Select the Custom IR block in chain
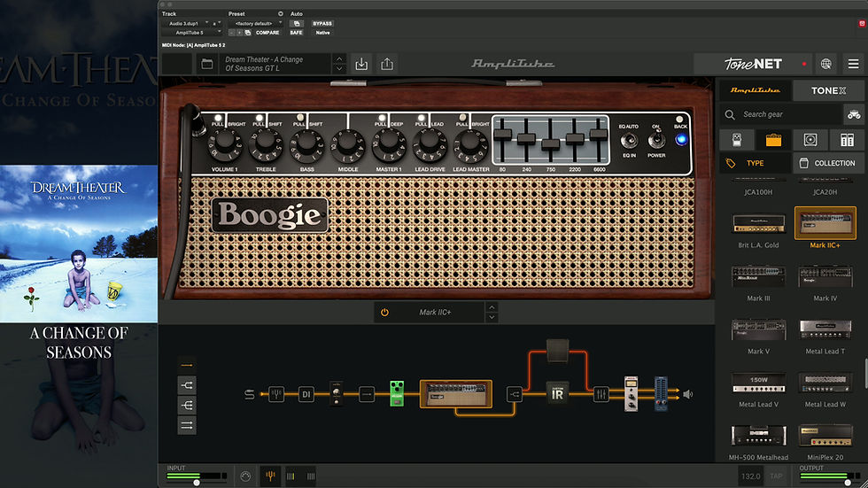The image size is (868, 488). [557, 393]
